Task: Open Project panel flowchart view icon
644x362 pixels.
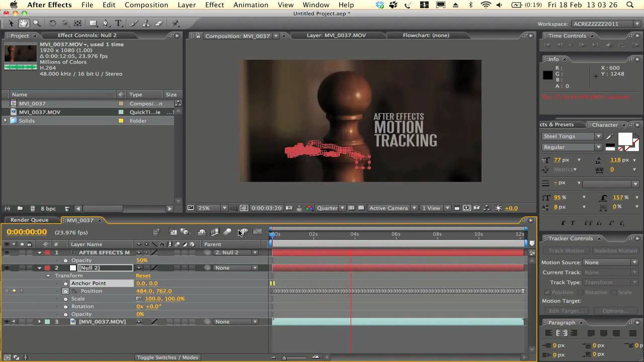Action: [x=177, y=103]
